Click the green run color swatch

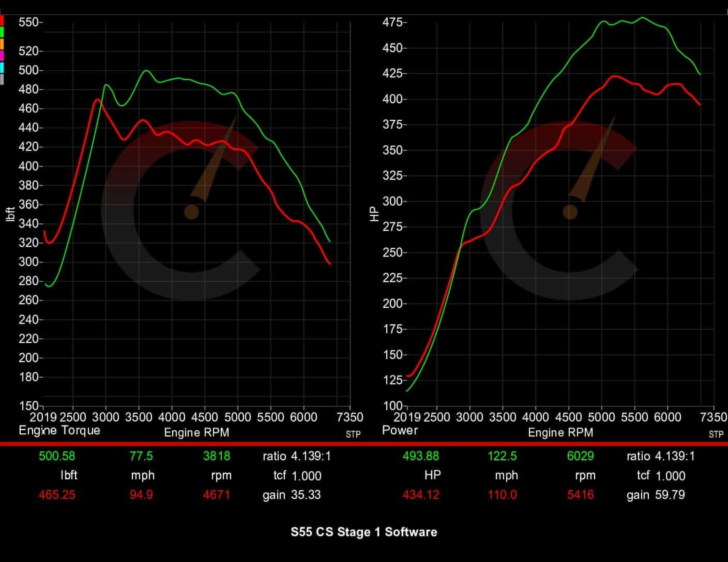(2, 32)
